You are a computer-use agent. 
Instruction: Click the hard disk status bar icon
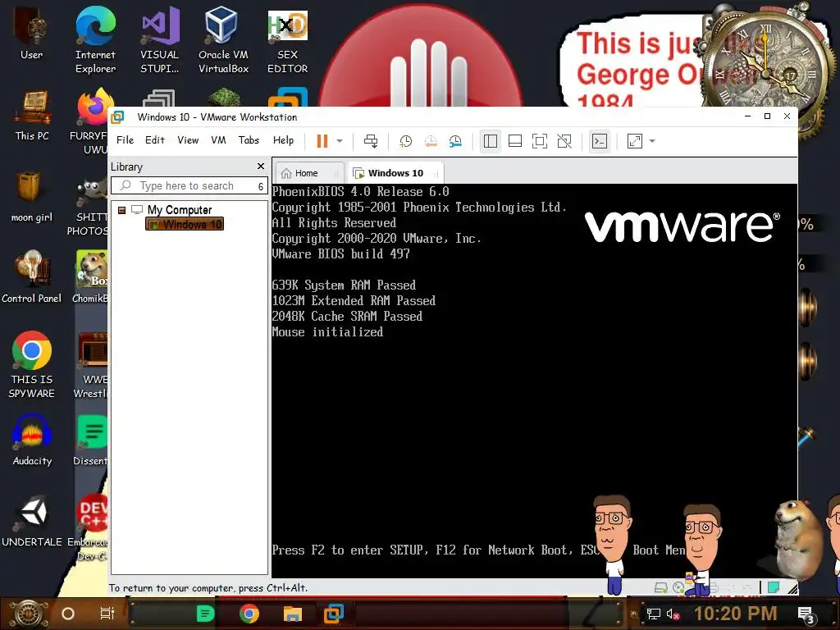[661, 587]
